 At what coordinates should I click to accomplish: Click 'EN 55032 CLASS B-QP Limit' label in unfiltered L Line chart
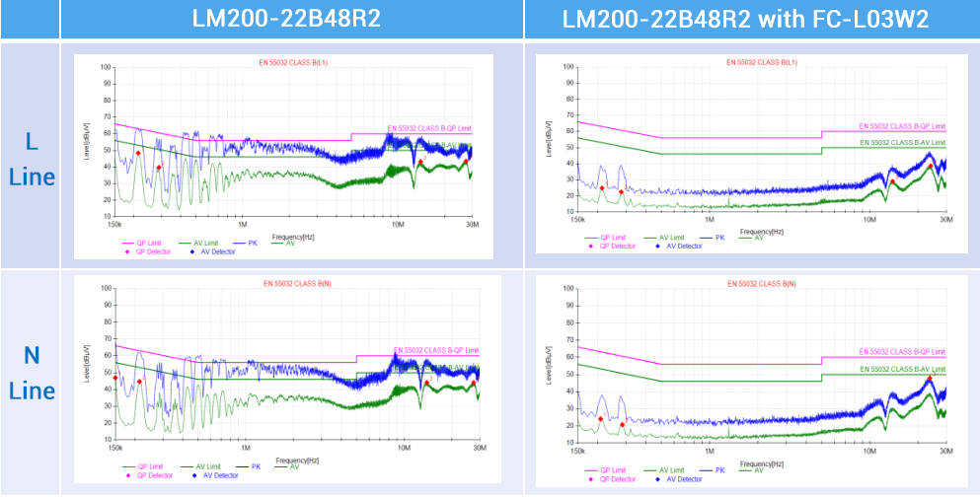[x=428, y=128]
